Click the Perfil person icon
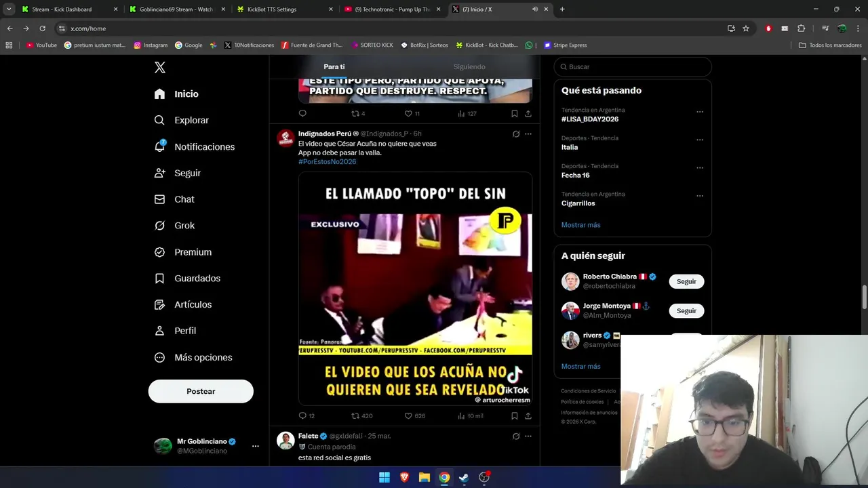This screenshot has width=868, height=488. (159, 331)
